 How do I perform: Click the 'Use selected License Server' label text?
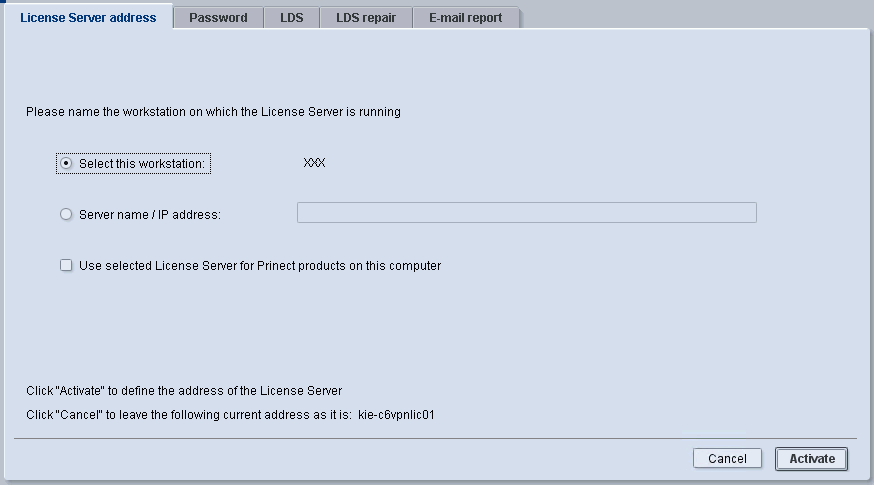260,266
